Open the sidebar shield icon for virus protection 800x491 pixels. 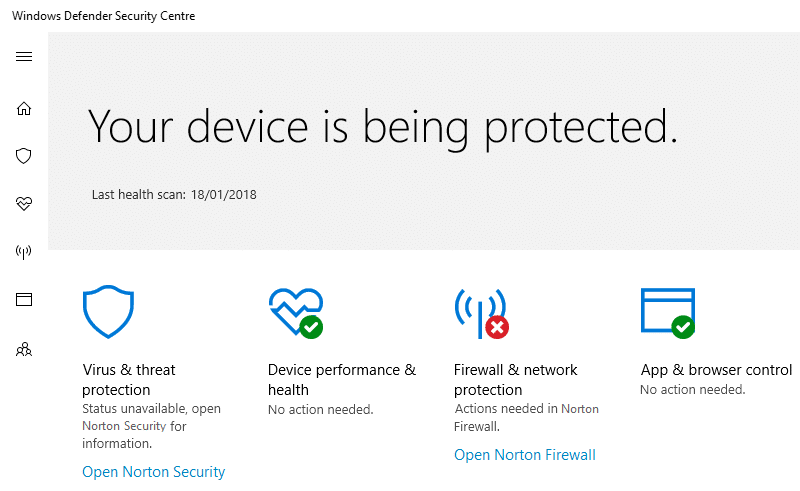point(24,156)
